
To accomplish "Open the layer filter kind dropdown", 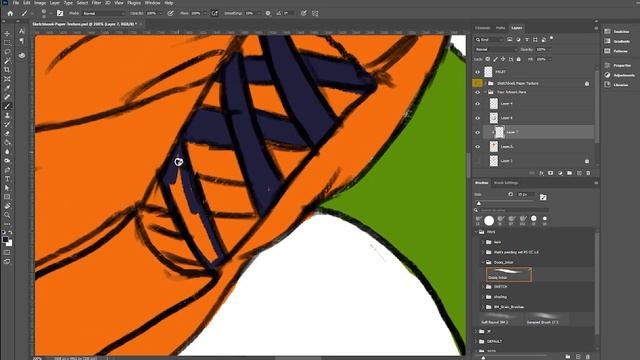I will click(489, 40).
